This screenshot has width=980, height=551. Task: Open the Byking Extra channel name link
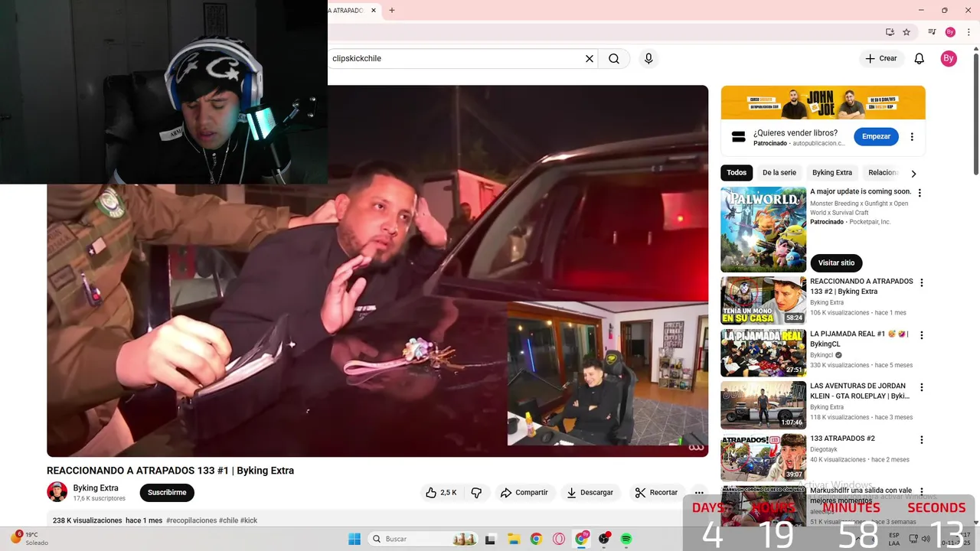[96, 488]
